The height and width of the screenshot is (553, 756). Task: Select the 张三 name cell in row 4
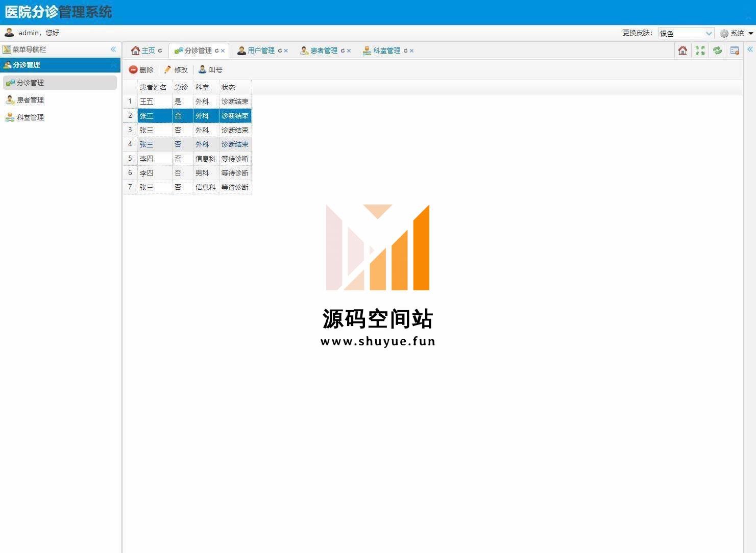pyautogui.click(x=155, y=144)
